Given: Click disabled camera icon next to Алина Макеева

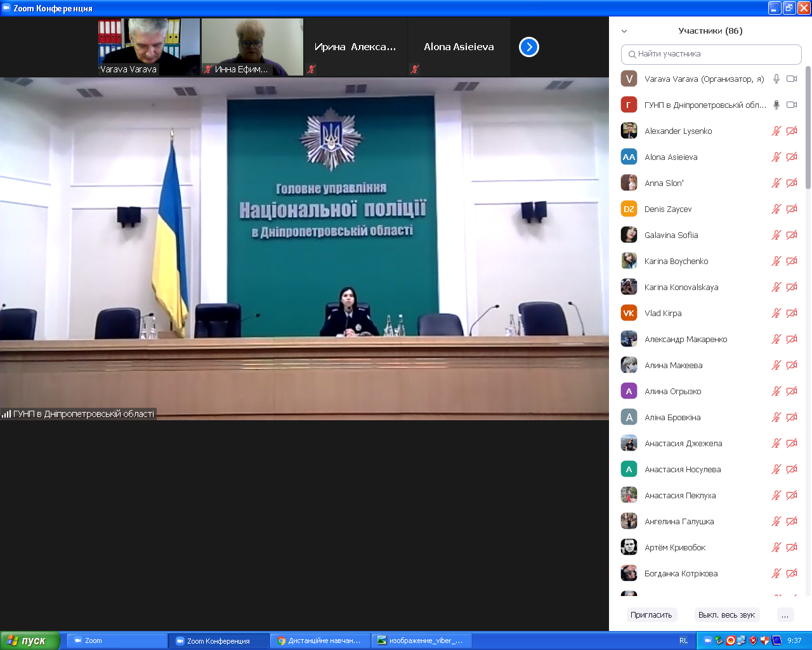Looking at the screenshot, I should 792,365.
